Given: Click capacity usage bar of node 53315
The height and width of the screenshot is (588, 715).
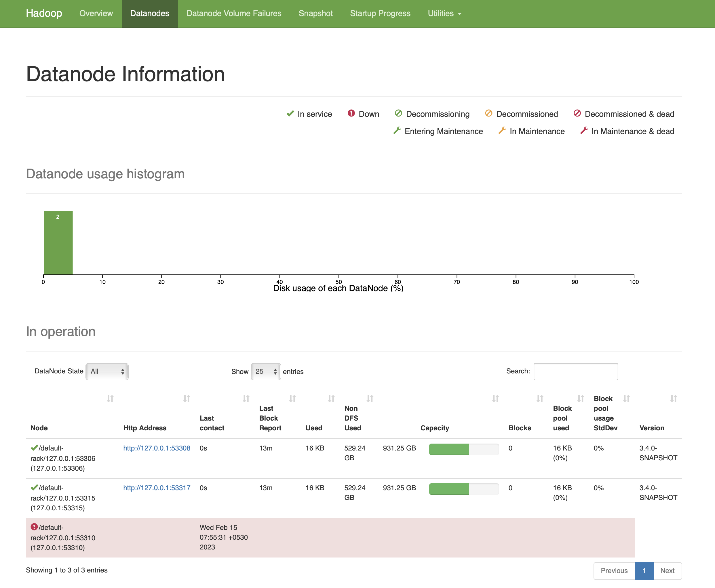Looking at the screenshot, I should pos(463,489).
